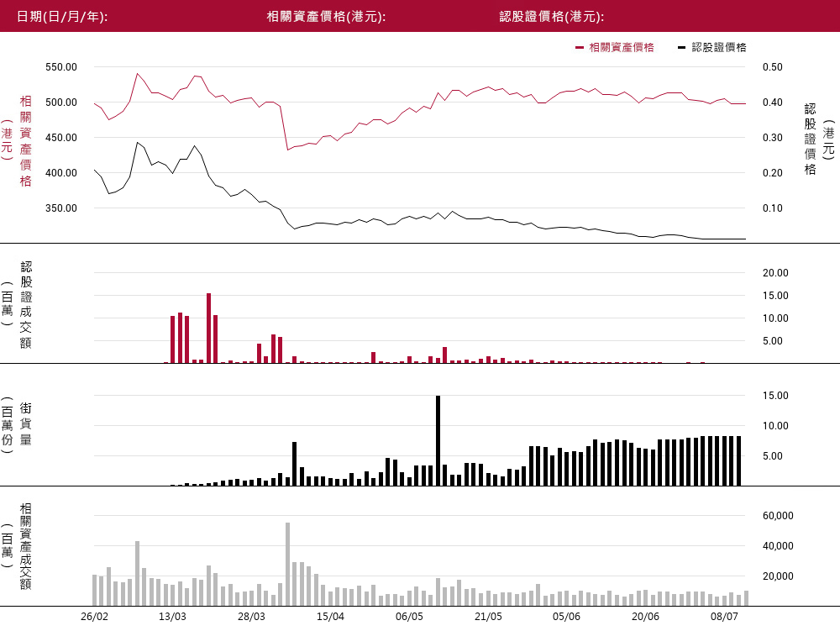Click the black 認股證價格 legend swatch
The width and height of the screenshot is (840, 631).
point(681,48)
